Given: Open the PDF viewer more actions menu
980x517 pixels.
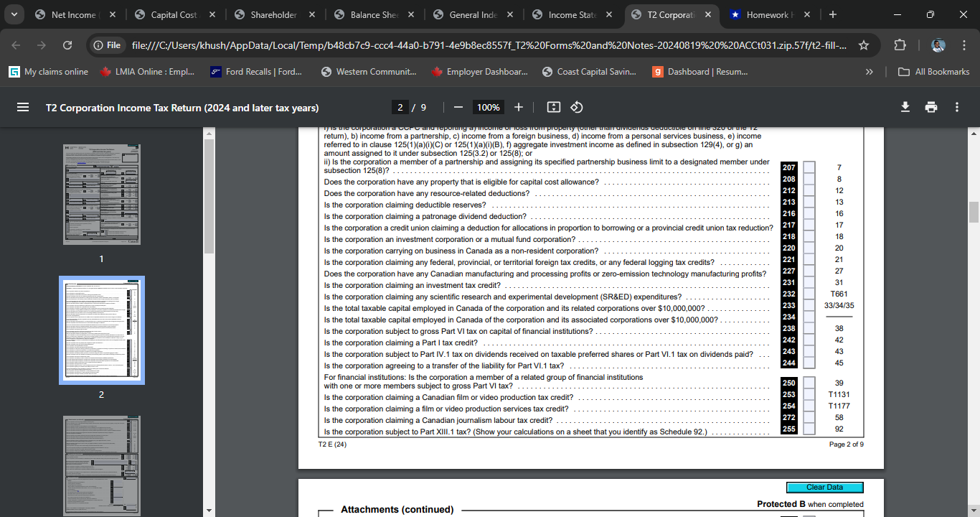Looking at the screenshot, I should [x=957, y=107].
